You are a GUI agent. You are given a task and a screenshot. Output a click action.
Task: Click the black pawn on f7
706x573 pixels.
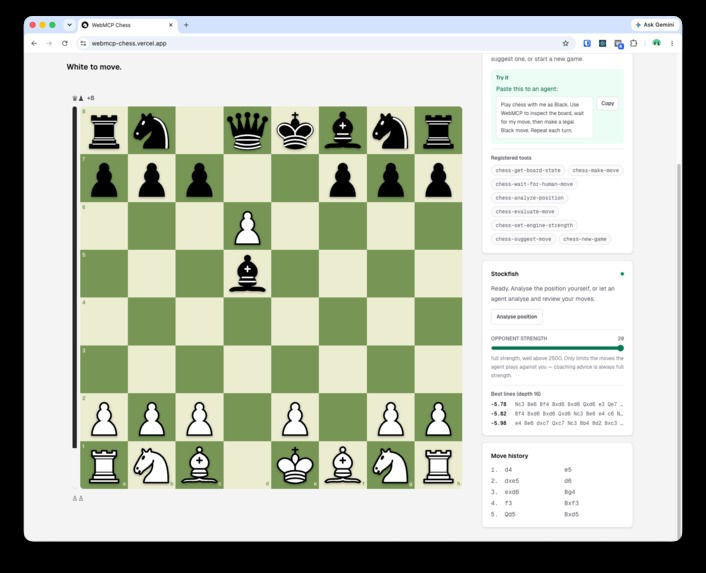(x=343, y=180)
